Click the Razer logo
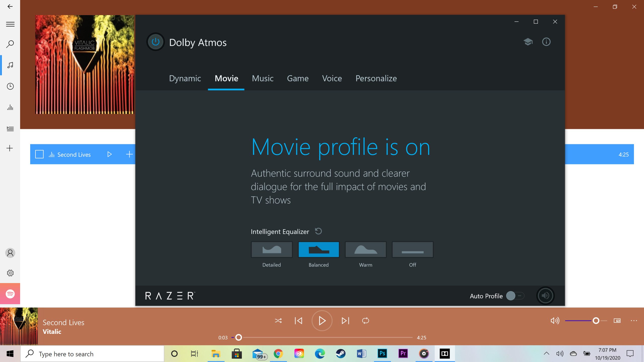 point(170,296)
